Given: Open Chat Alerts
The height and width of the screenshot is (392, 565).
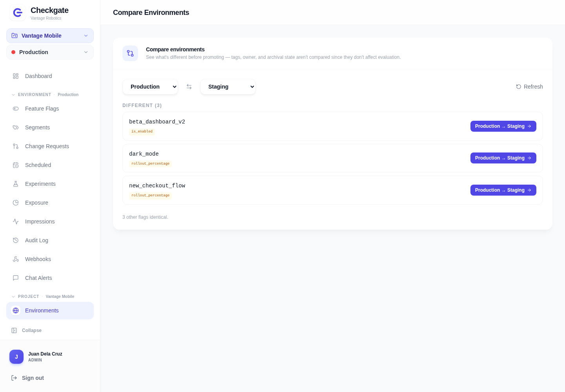Looking at the screenshot, I should click(50, 278).
